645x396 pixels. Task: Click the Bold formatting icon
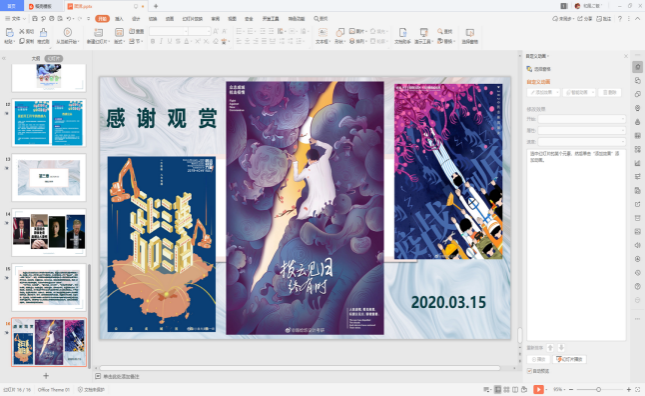(153, 41)
